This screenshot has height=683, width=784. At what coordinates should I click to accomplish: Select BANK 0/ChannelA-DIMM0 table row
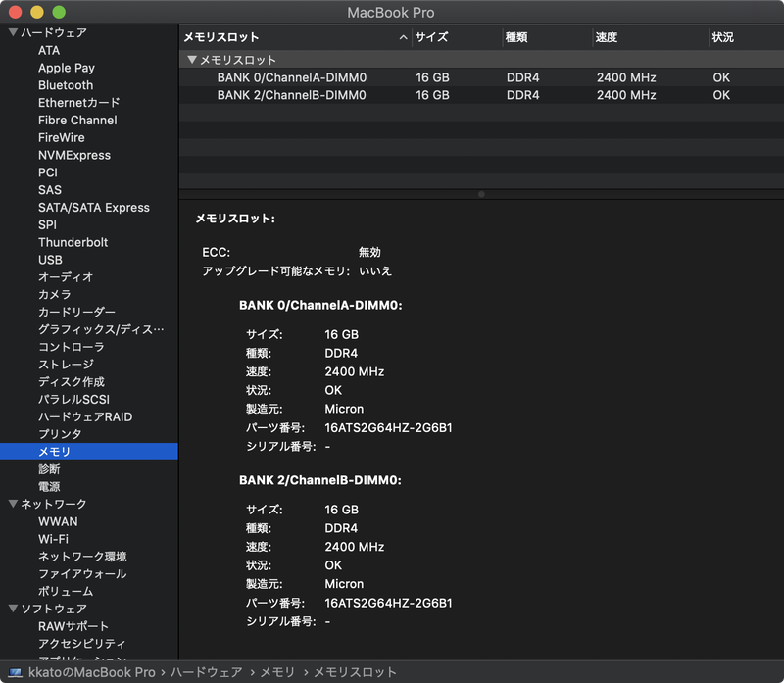coord(481,77)
